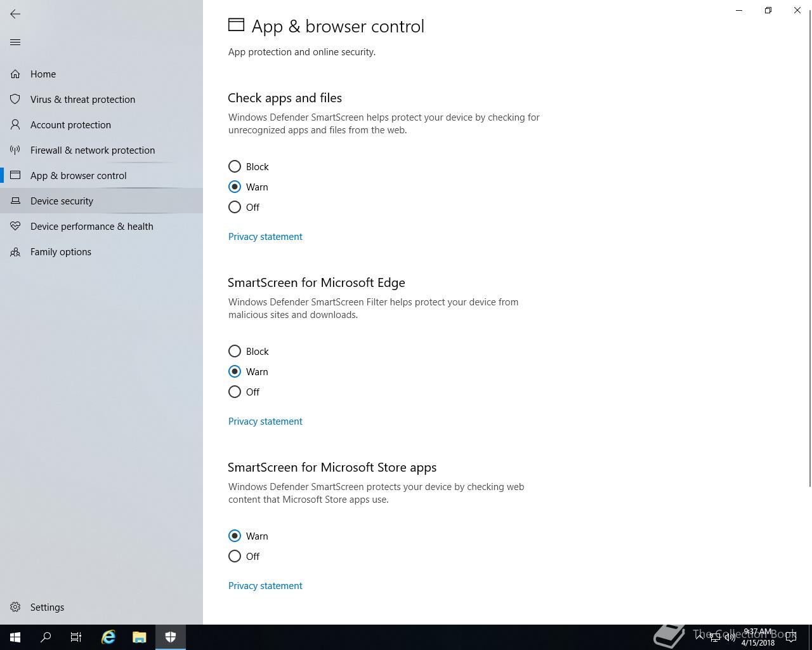This screenshot has height=650, width=812.
Task: Click the Virus & threat protection shield icon
Action: 15,100
